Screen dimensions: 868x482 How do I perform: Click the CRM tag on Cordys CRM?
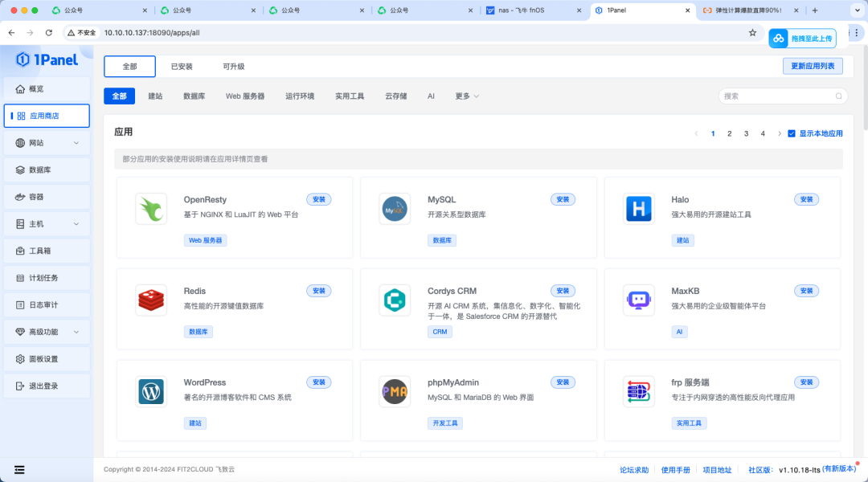[440, 332]
